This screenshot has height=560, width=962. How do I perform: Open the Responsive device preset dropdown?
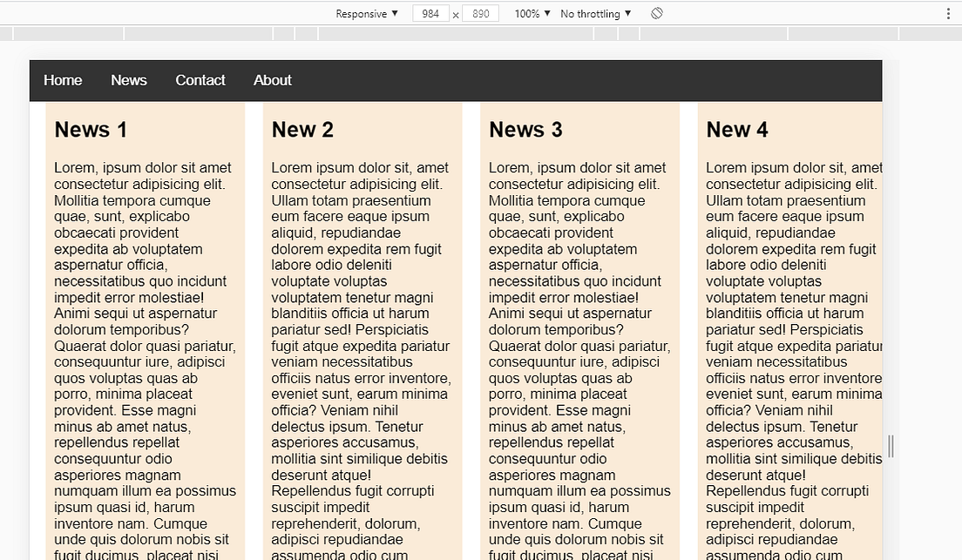click(x=364, y=13)
